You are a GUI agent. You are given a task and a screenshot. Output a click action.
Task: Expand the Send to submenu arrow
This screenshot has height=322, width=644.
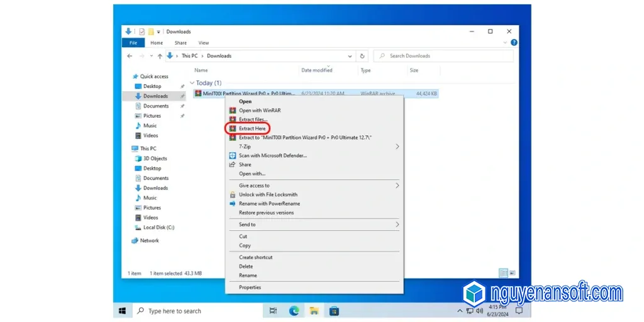tap(397, 225)
